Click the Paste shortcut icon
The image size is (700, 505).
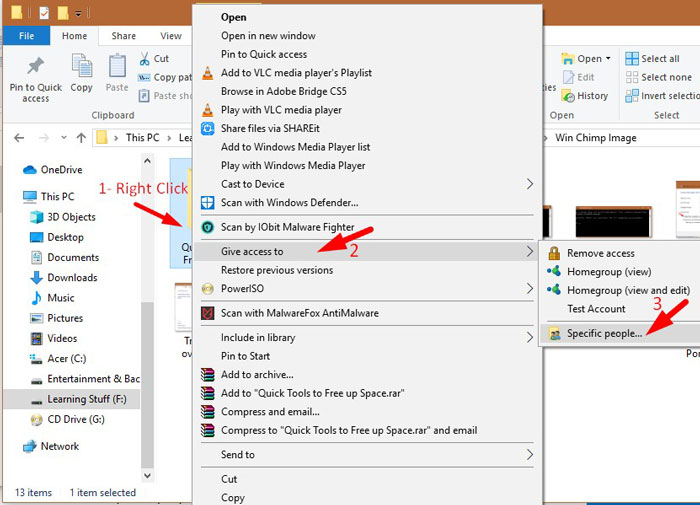(x=144, y=96)
